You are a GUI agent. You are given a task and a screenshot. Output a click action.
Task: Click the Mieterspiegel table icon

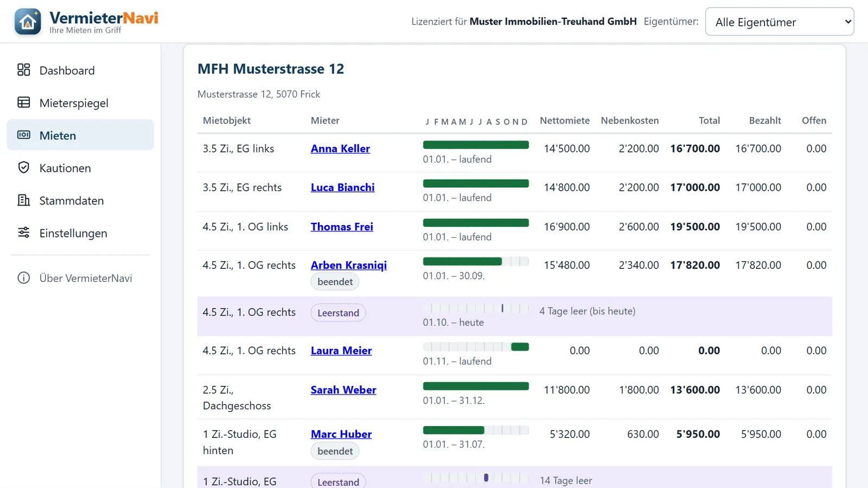point(23,102)
